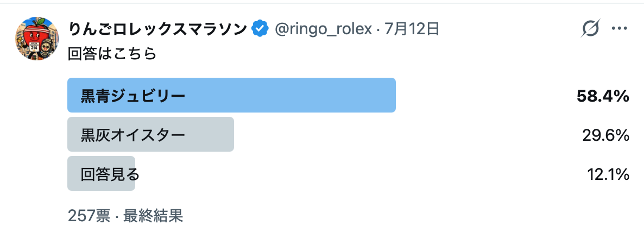Visit the @ringo_rolex handle link
This screenshot has width=644, height=237.
(x=323, y=29)
